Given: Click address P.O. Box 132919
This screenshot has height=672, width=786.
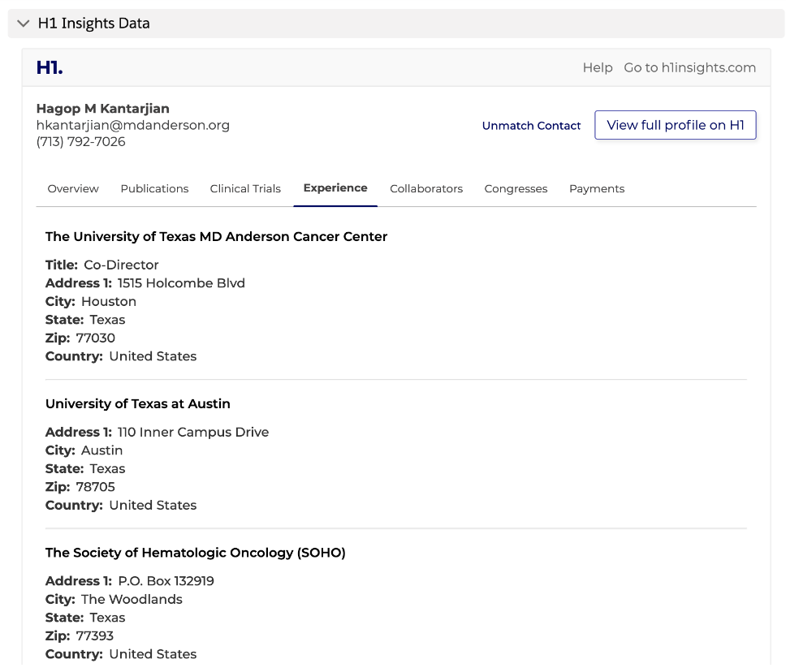Looking at the screenshot, I should click(x=166, y=581).
